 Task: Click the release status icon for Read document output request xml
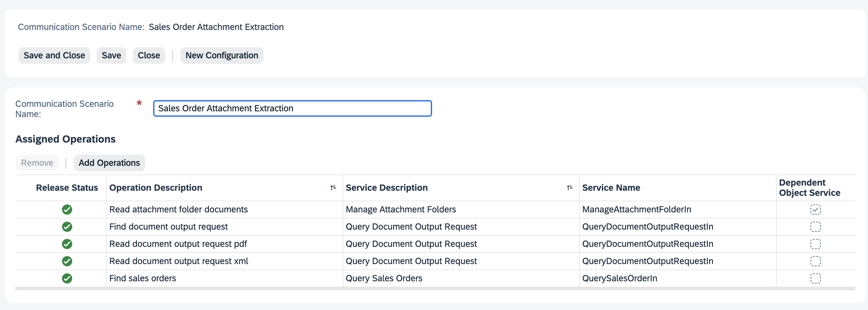(x=67, y=261)
